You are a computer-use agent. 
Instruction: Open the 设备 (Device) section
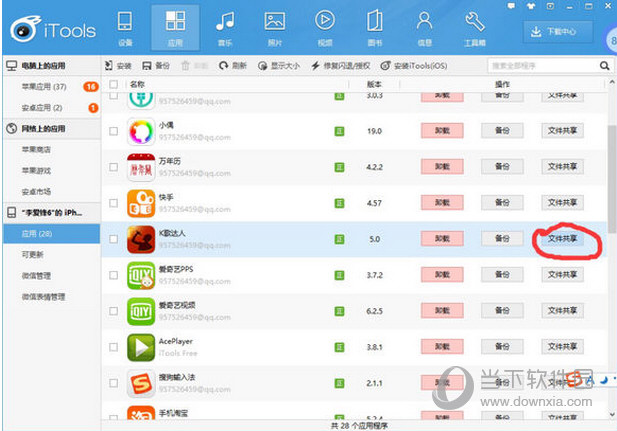click(x=125, y=29)
